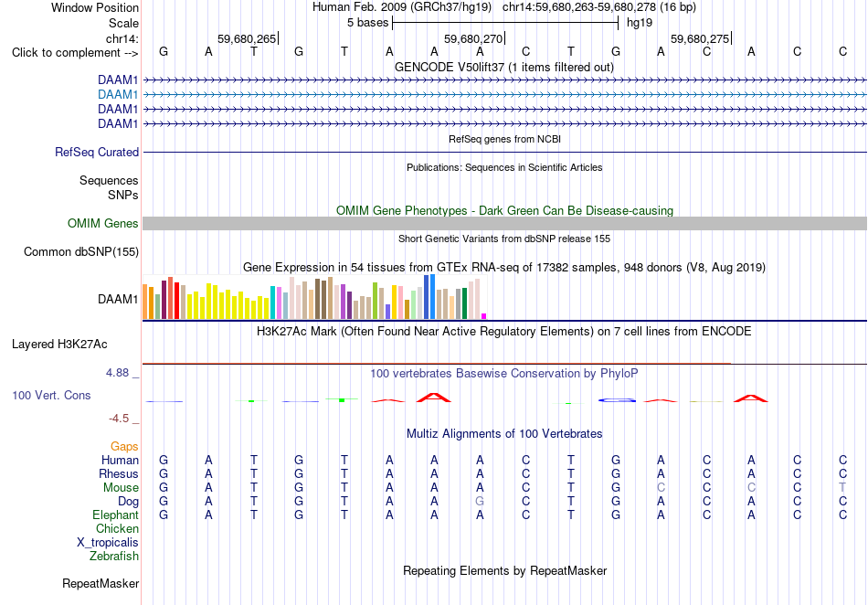Click 'Human Feb. 2009 (GRCh37/hg19)' assembly text

click(402, 7)
